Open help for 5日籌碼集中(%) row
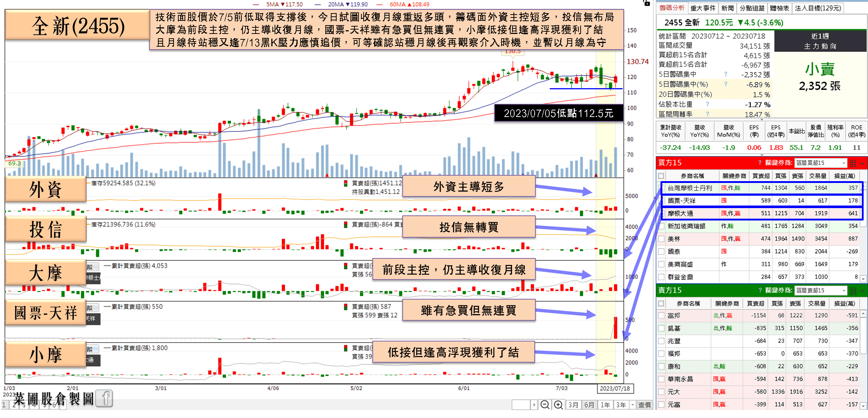This screenshot has height=418, width=868. pos(725,84)
